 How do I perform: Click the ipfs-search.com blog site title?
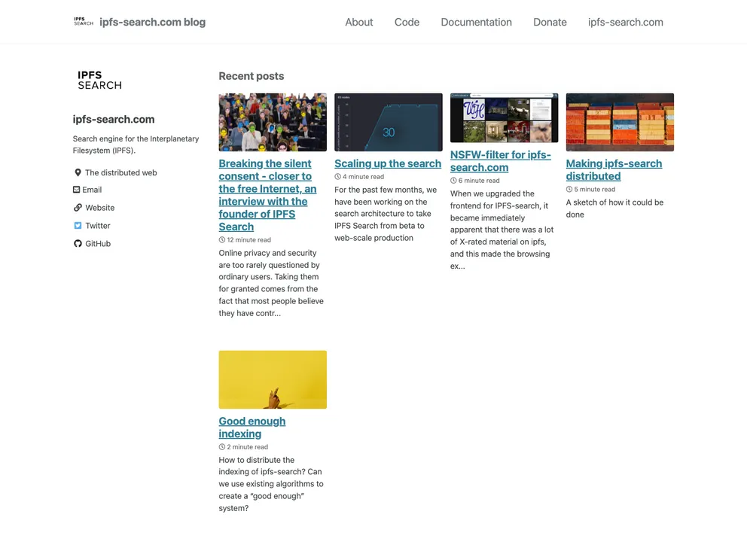coord(152,22)
